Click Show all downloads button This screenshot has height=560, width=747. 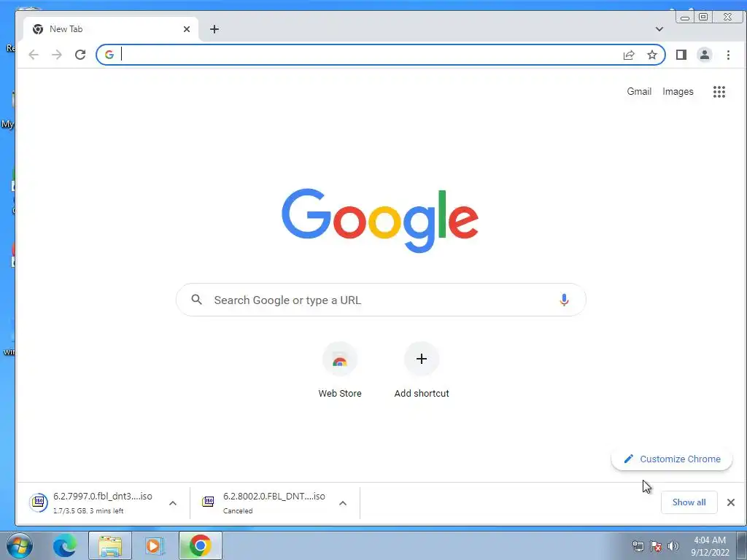(x=689, y=502)
